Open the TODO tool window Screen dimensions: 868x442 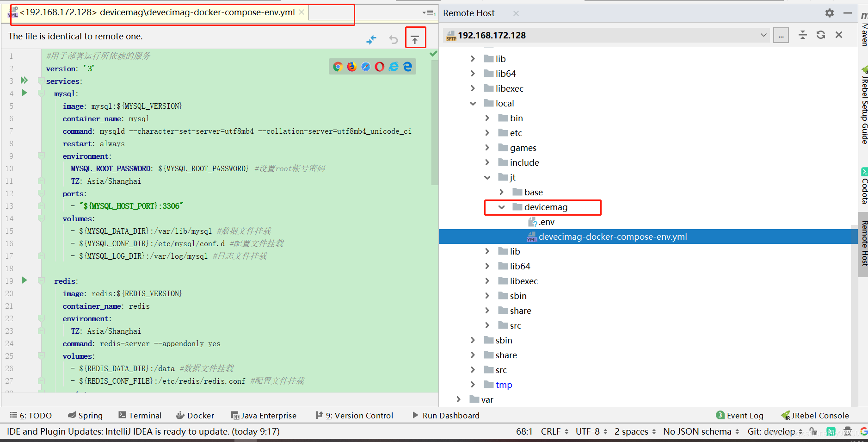(x=31, y=416)
